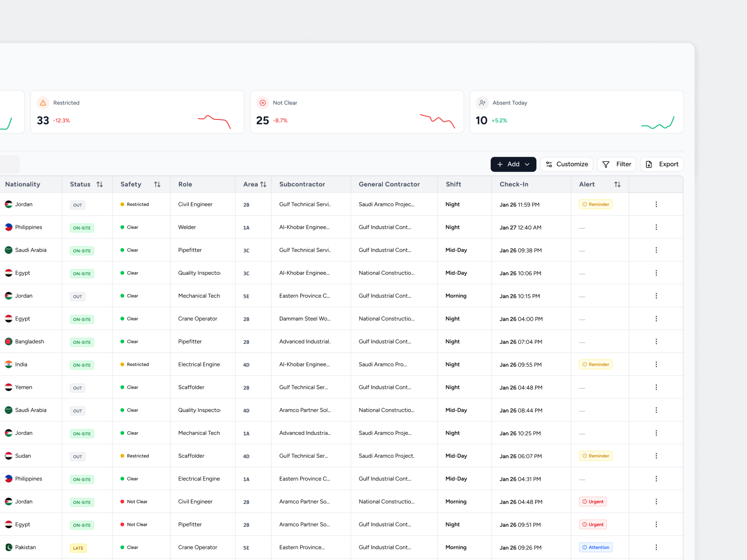
Task: Click the green Clear safety status dot for Welder
Action: [x=122, y=227]
